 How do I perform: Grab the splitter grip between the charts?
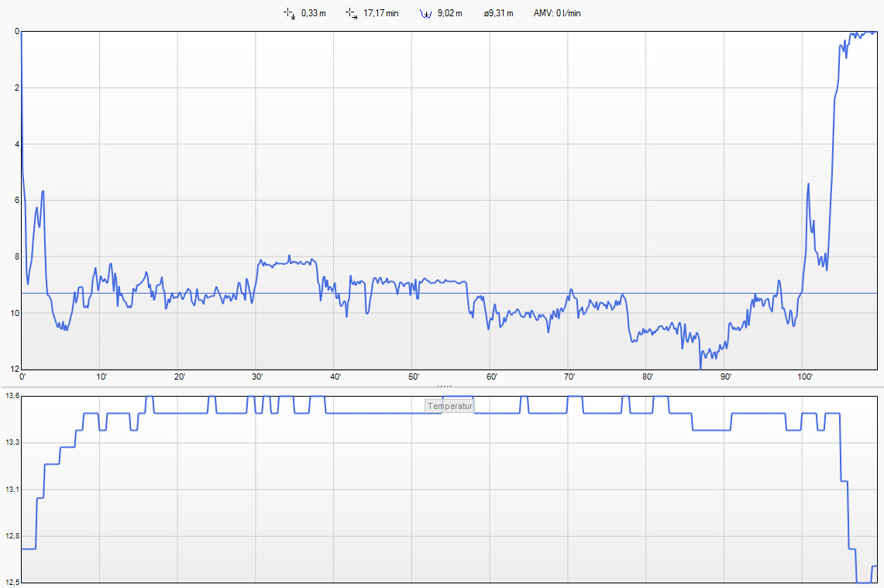[x=444, y=385]
